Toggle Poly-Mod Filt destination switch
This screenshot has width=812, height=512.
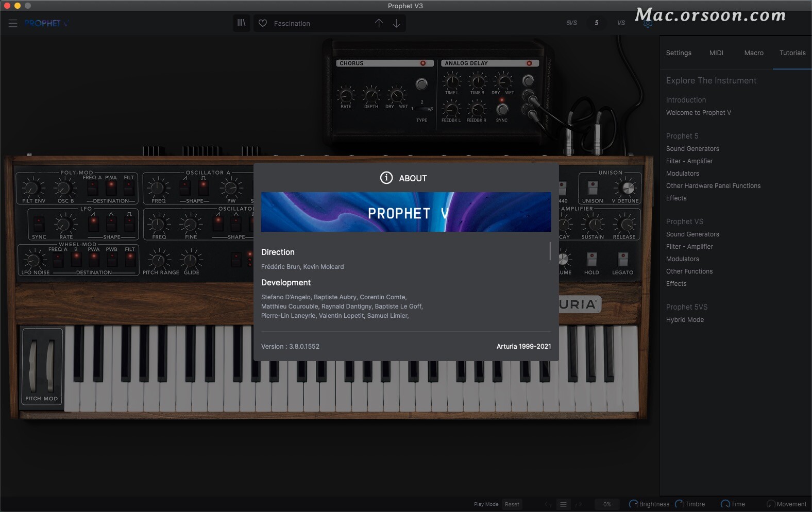tap(129, 189)
